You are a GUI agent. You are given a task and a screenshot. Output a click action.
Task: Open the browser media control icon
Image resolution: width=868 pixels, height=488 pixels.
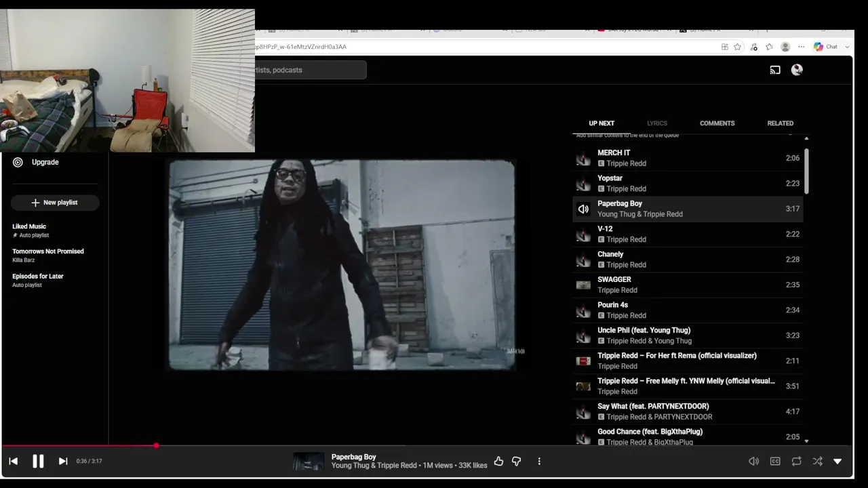tap(753, 47)
